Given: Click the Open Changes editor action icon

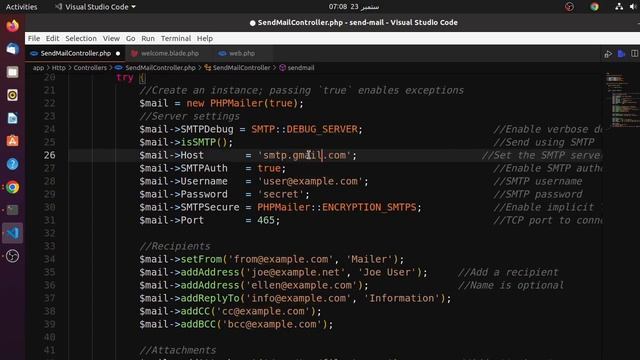Looking at the screenshot, I should [x=608, y=54].
